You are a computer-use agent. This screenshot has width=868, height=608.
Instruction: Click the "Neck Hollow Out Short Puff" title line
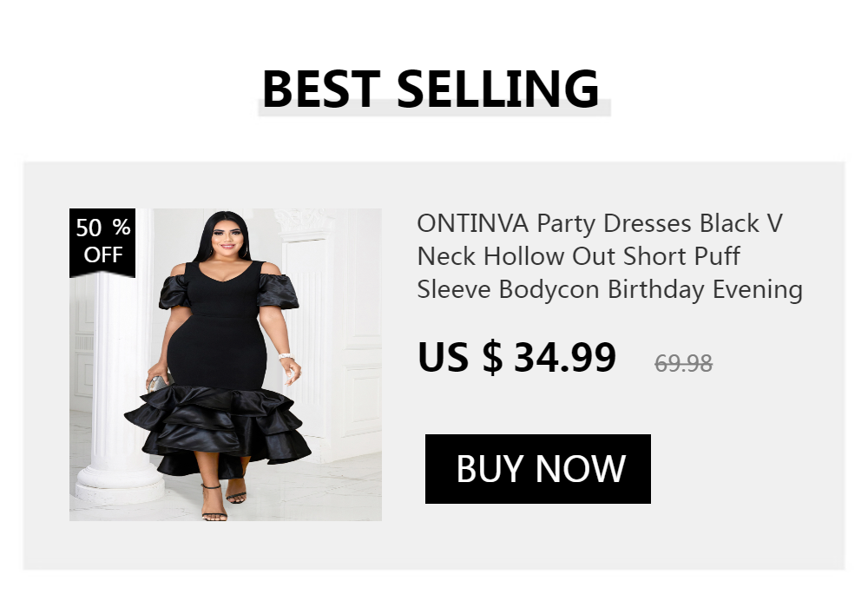tap(578, 257)
